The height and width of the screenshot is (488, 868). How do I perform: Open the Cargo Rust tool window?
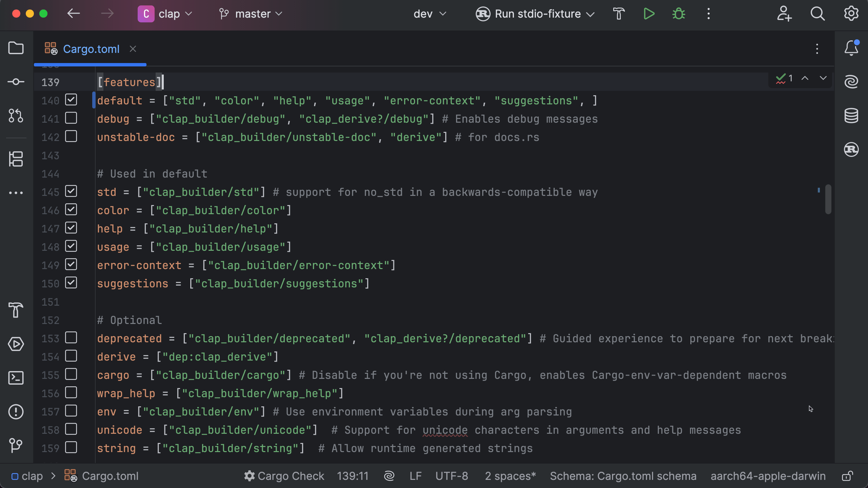[x=851, y=149]
